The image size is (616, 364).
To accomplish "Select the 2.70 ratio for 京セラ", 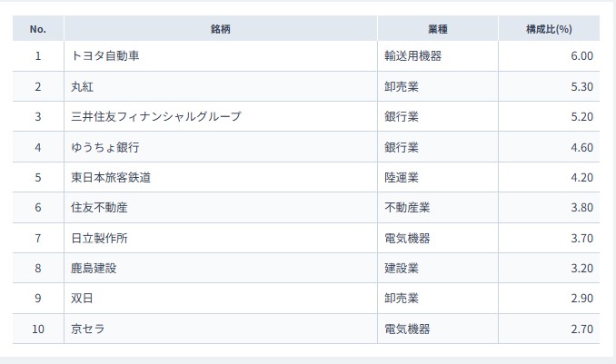I will (x=581, y=329).
